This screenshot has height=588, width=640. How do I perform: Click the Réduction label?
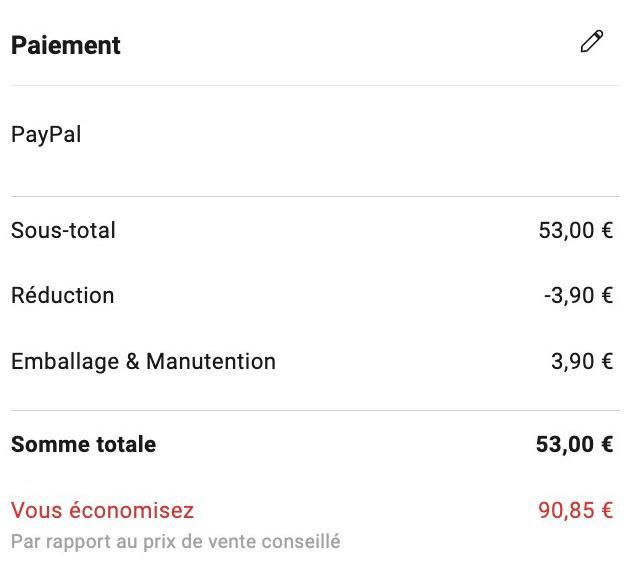[x=62, y=295]
